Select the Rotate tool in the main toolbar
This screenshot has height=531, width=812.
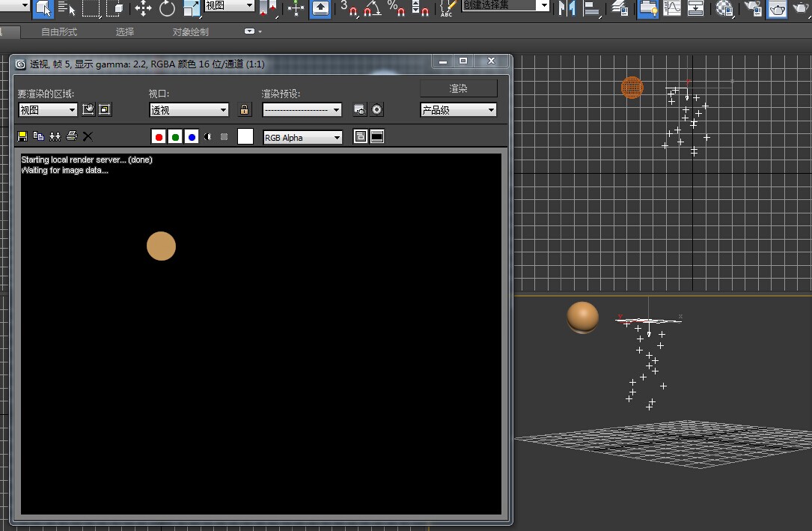[x=167, y=9]
